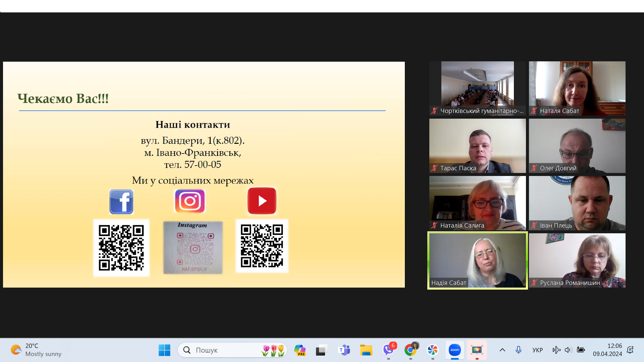Open Task View in taskbar
This screenshot has width=644, height=362.
(321, 350)
